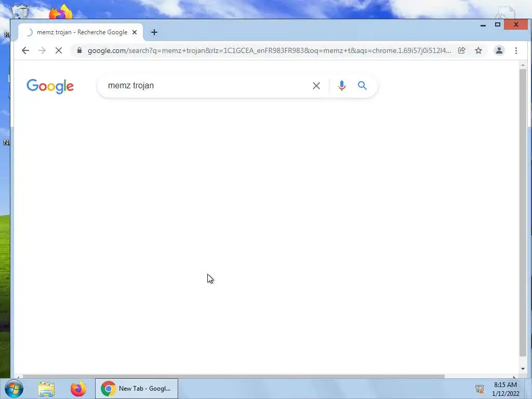Click the scrollbar up arrow
The width and height of the screenshot is (532, 399).
tap(523, 64)
